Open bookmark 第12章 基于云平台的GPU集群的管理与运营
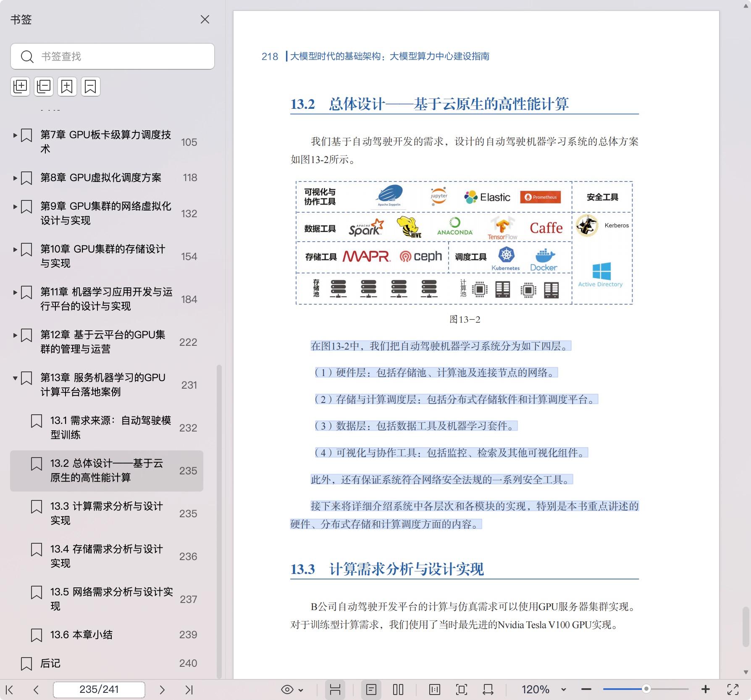 pyautogui.click(x=103, y=342)
